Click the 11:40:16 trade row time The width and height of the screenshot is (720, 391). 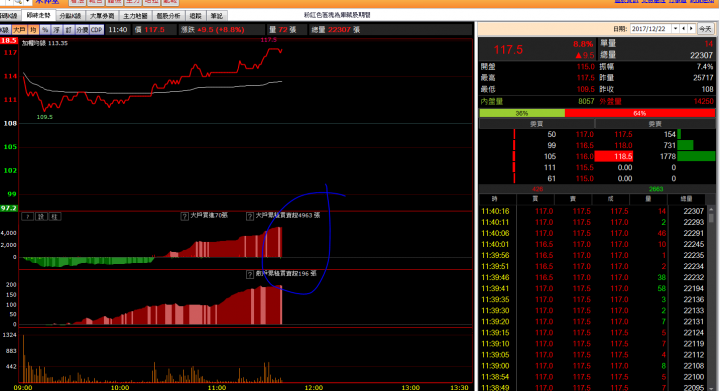pos(495,211)
